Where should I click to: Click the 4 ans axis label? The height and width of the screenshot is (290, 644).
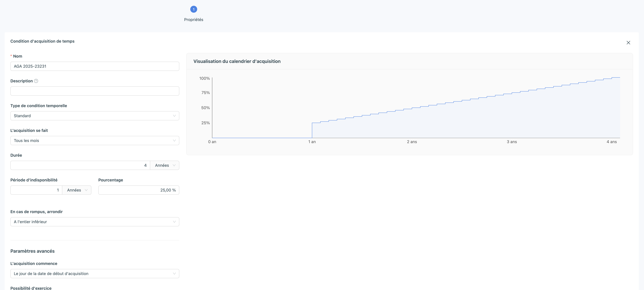click(612, 142)
